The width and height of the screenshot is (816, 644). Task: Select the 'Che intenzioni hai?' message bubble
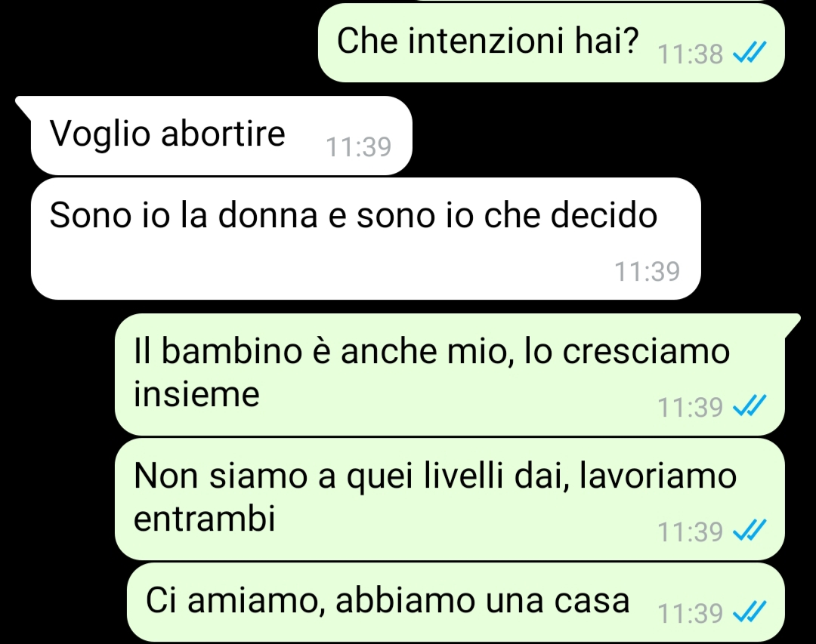[x=551, y=42]
